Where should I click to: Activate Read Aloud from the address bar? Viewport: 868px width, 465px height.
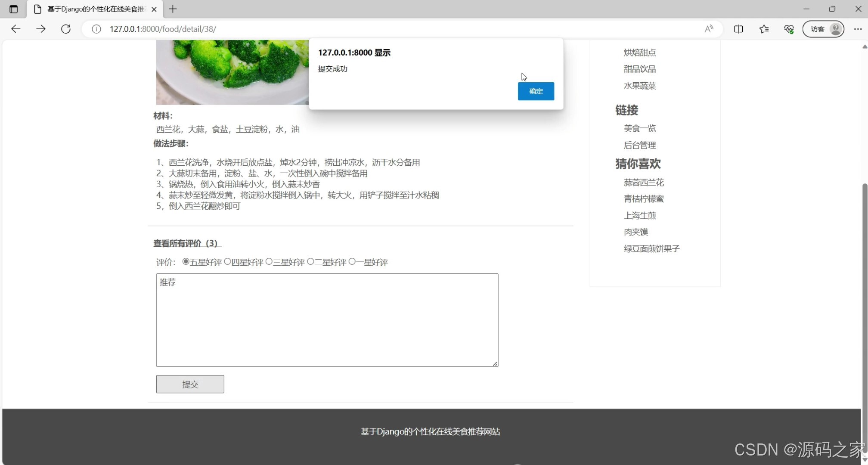point(709,29)
